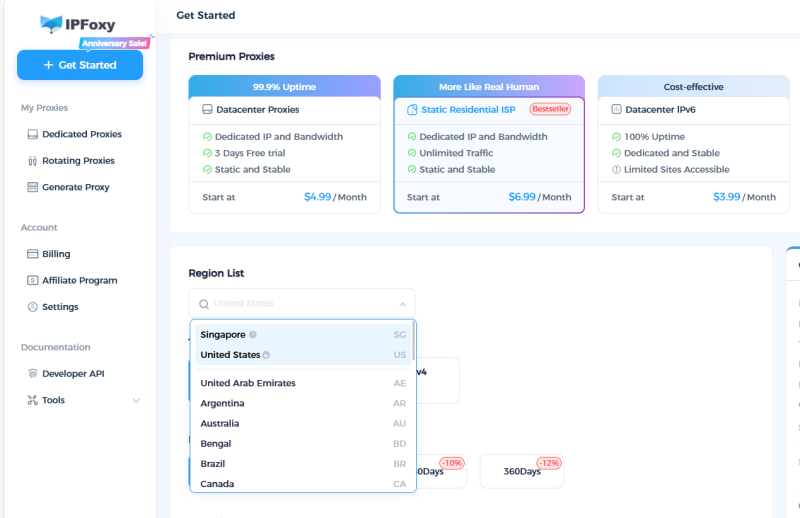This screenshot has height=518, width=800.
Task: Click the Cost-effective header
Action: click(x=693, y=87)
